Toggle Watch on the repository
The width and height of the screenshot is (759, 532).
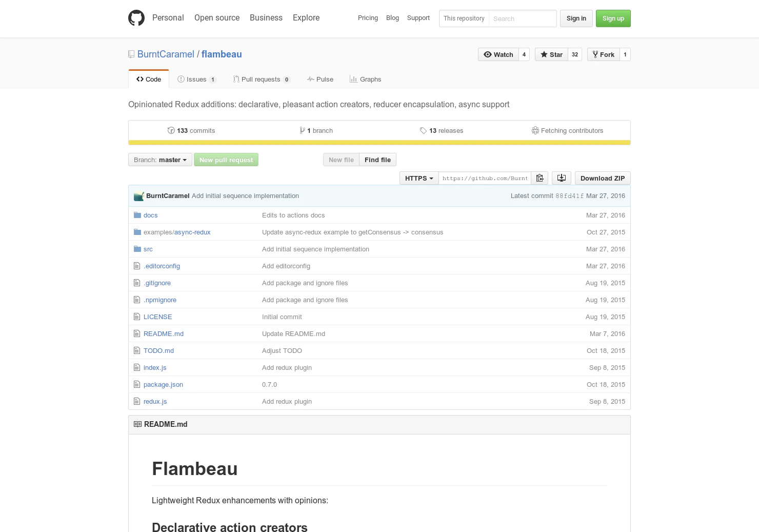[x=498, y=54]
